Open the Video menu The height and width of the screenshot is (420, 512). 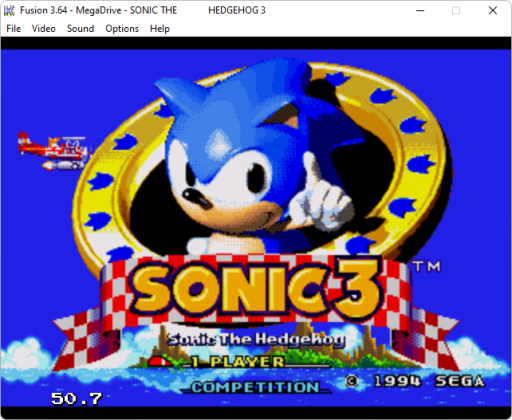tap(44, 29)
